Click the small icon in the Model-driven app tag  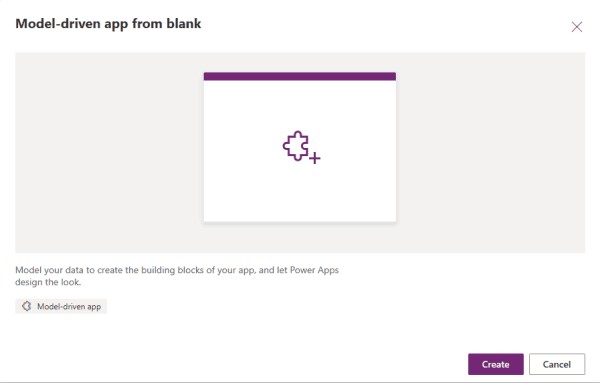tap(26, 306)
